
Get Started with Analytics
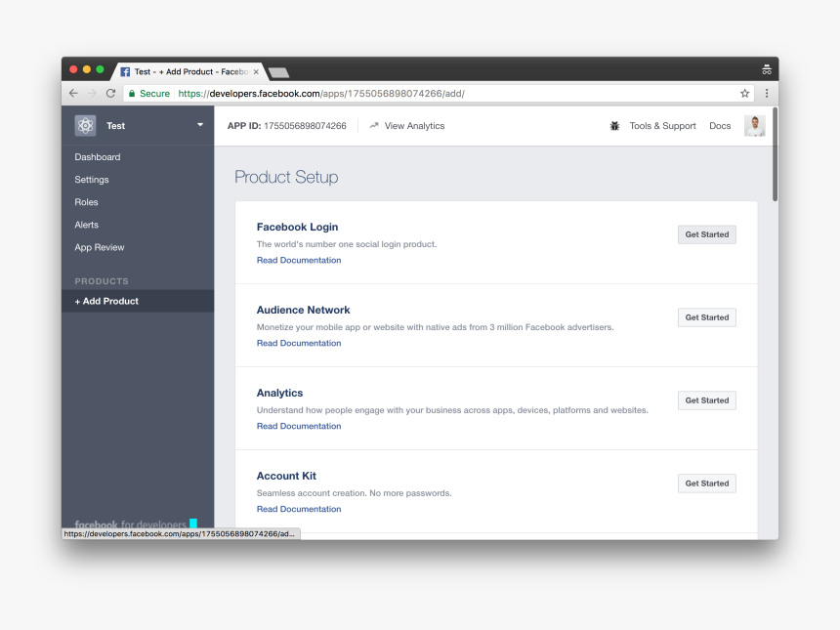(706, 400)
